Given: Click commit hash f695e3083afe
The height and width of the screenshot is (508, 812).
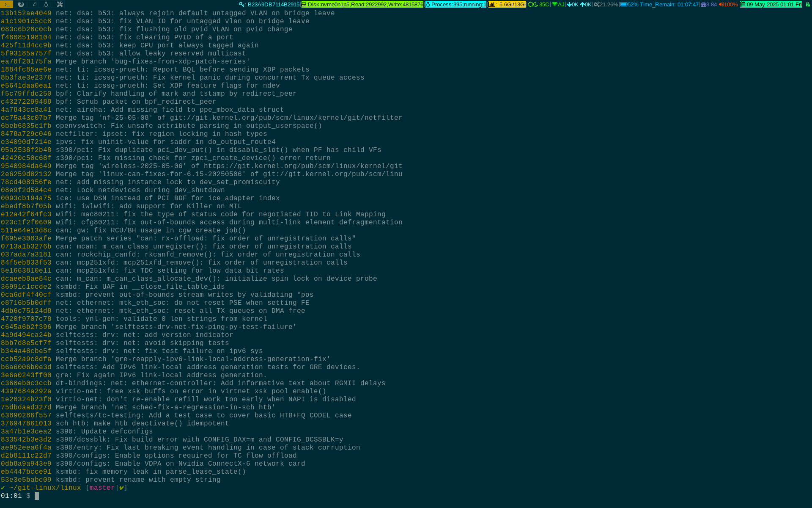Looking at the screenshot, I should coord(26,238).
